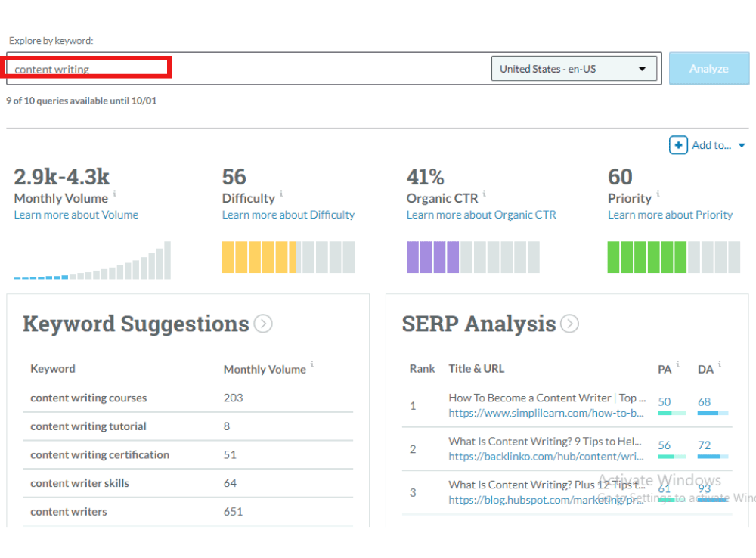Click info icon beside PA column
This screenshot has height=558, width=756.
click(677, 364)
